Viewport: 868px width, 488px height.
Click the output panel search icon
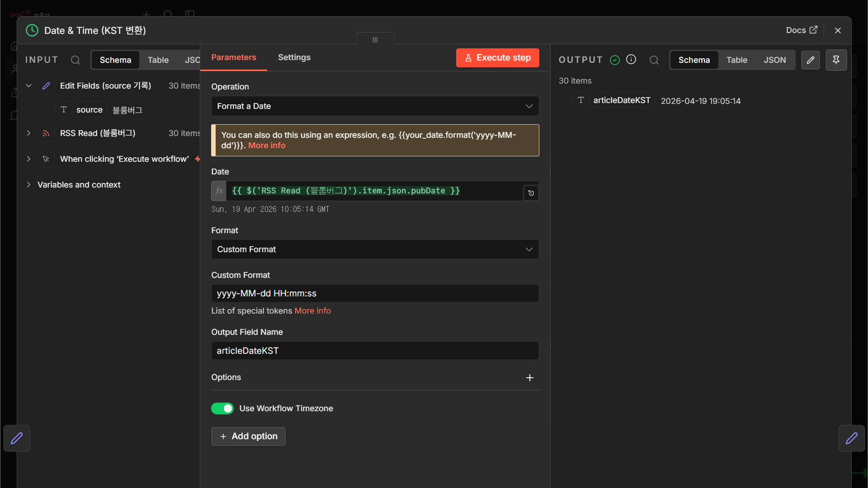(654, 60)
